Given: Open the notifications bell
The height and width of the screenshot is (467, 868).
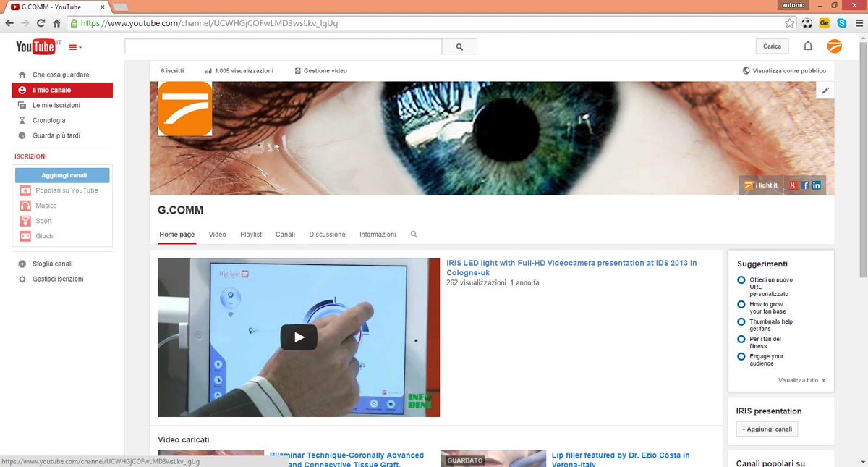Looking at the screenshot, I should coord(808,46).
